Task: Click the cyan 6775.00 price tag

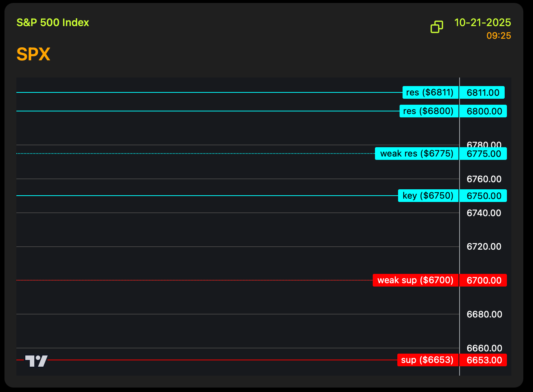Action: [x=484, y=154]
